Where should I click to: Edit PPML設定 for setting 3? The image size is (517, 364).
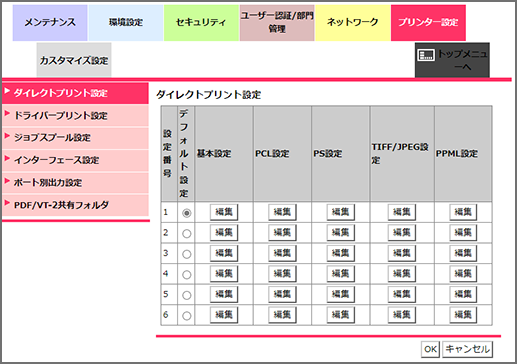463,253
